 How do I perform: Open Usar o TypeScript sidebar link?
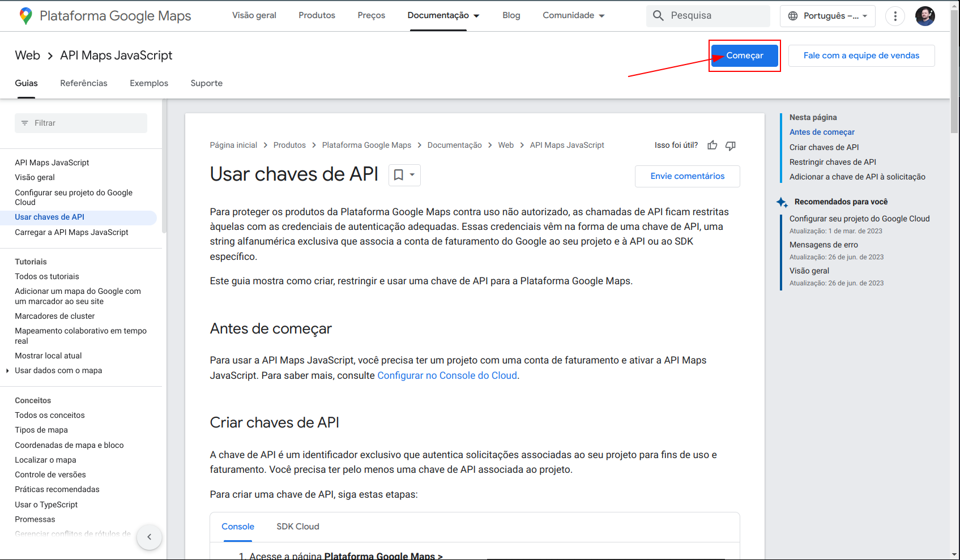[x=46, y=505]
